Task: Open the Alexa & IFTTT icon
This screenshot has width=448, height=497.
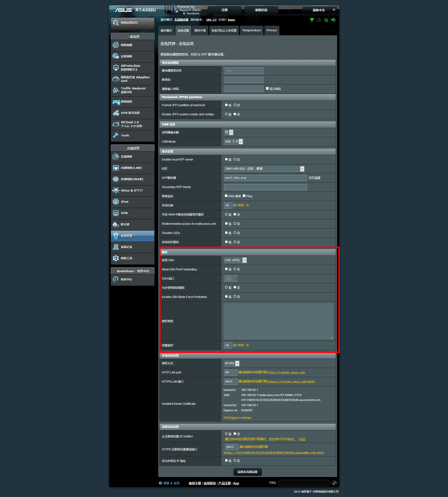Action: pos(116,190)
